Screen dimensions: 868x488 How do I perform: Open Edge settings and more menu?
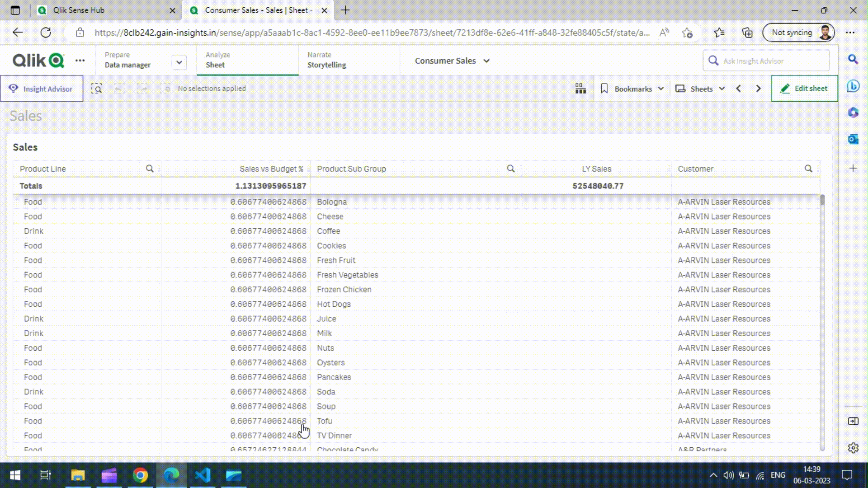click(850, 33)
